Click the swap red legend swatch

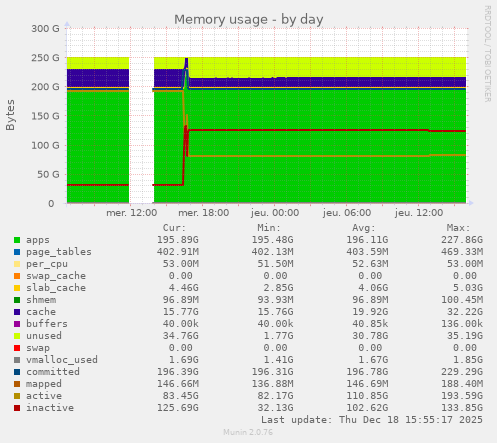(17, 348)
